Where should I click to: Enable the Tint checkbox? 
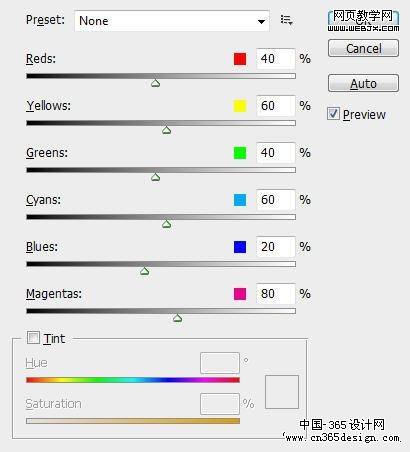(x=33, y=338)
